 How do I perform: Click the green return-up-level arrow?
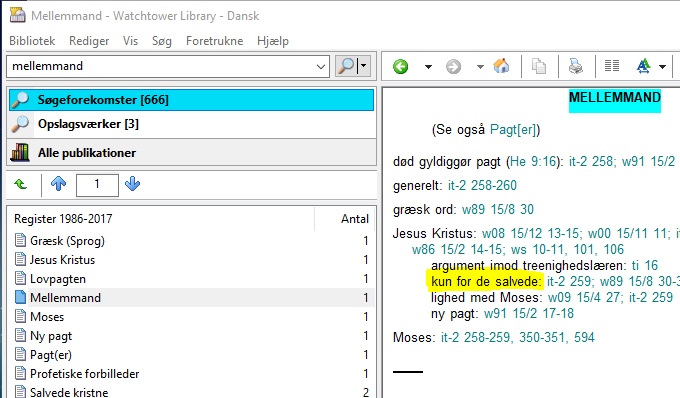click(20, 184)
